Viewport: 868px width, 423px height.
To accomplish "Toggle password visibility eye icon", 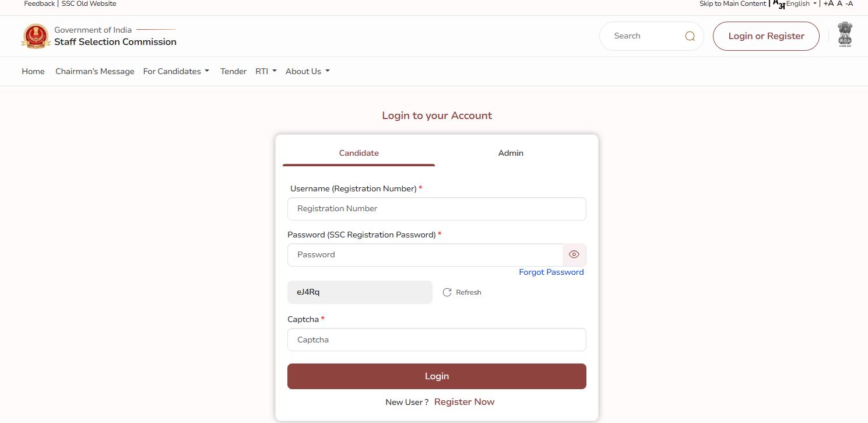I will pyautogui.click(x=574, y=254).
